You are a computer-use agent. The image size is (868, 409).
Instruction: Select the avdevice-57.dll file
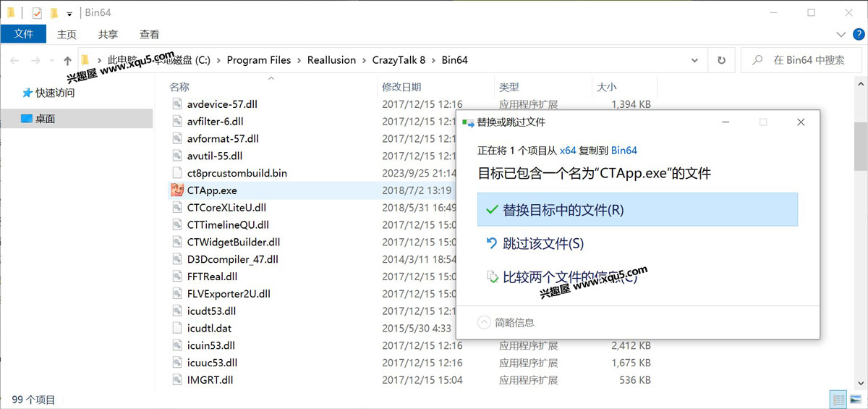[x=222, y=104]
